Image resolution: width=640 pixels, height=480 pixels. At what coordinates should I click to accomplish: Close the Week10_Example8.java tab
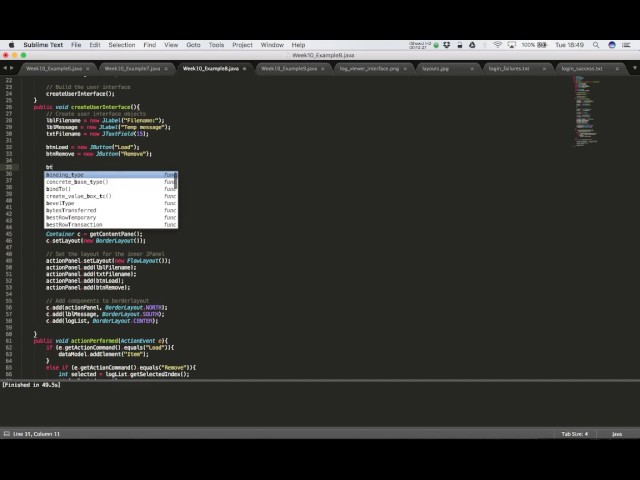click(244, 69)
